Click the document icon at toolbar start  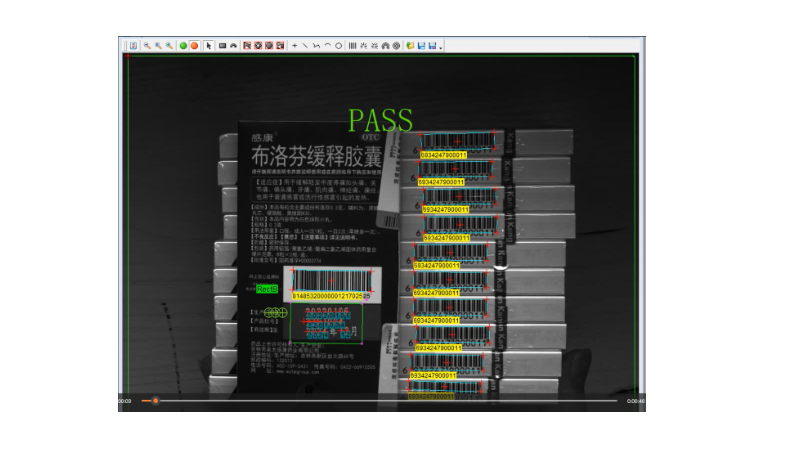pos(134,46)
